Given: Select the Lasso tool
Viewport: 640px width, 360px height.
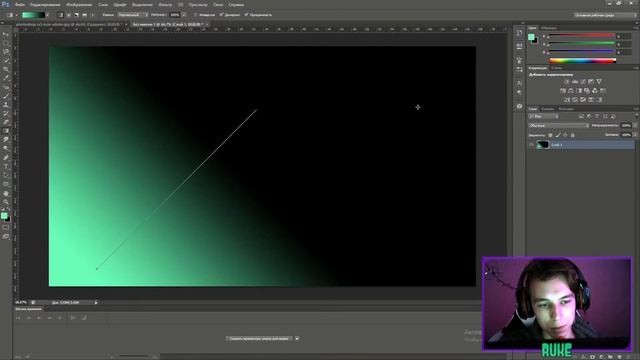Looking at the screenshot, I should point(6,52).
